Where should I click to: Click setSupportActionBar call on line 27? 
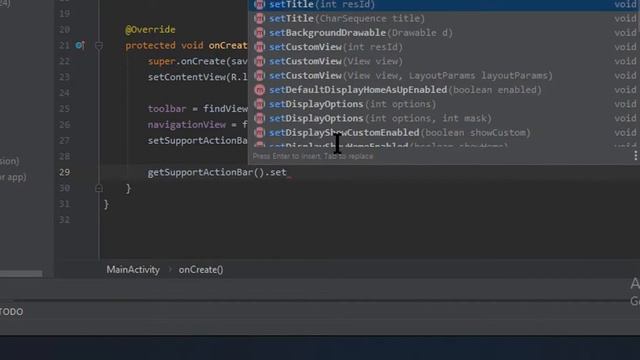(198, 140)
